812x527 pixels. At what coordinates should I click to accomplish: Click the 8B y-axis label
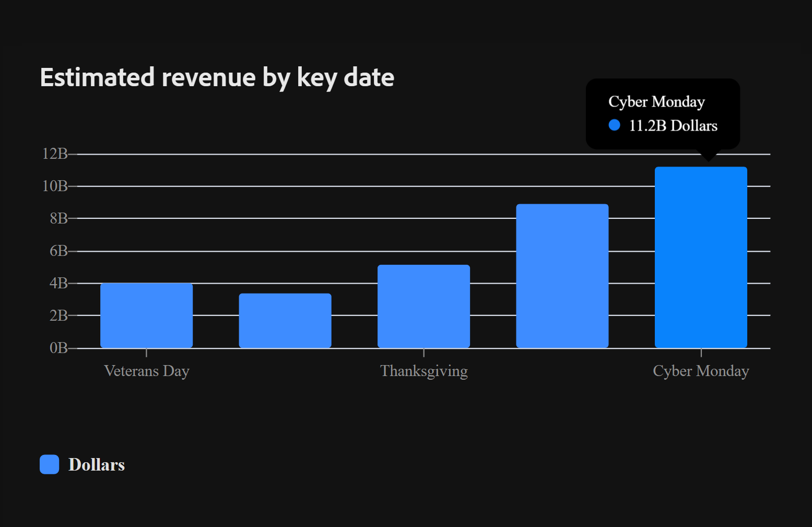tap(59, 218)
